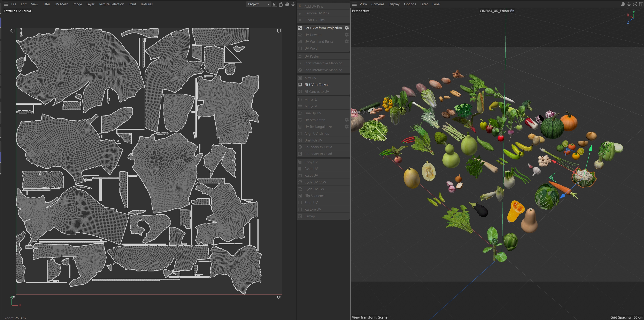Click the UV editor histogram bars icon
The height and width of the screenshot is (320, 644).
click(x=275, y=4)
